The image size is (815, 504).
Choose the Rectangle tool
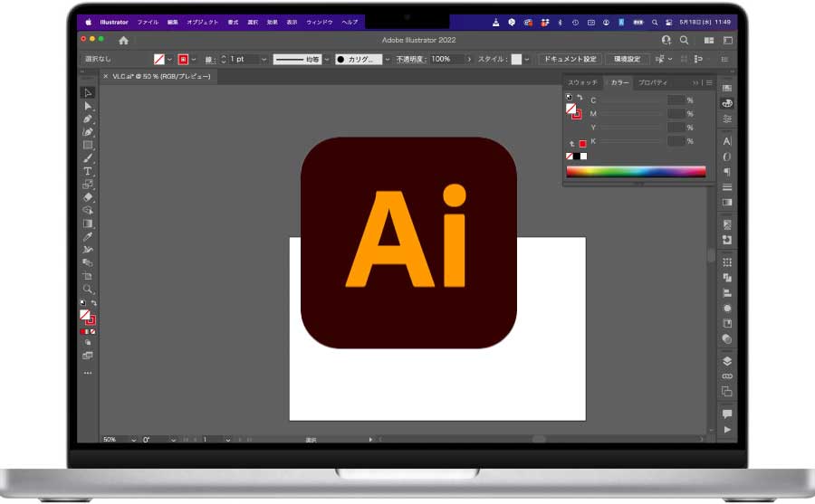click(88, 145)
